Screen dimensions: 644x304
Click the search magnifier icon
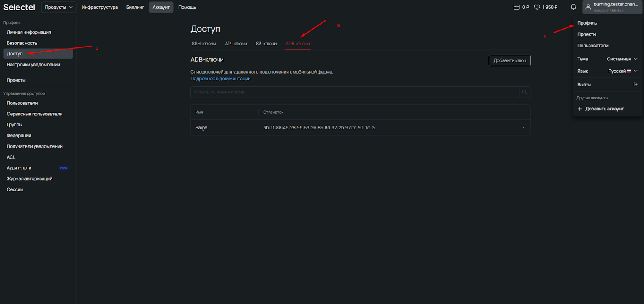pyautogui.click(x=524, y=92)
